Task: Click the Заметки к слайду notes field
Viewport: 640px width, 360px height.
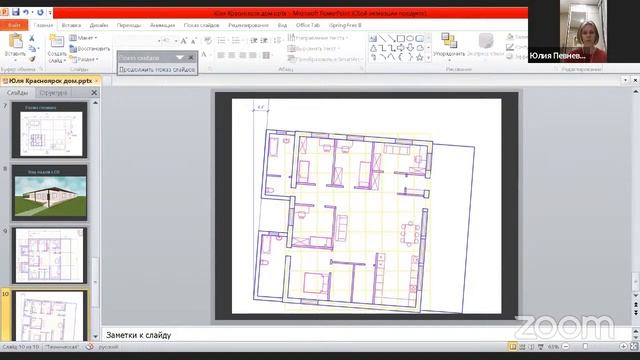Action: [x=366, y=335]
